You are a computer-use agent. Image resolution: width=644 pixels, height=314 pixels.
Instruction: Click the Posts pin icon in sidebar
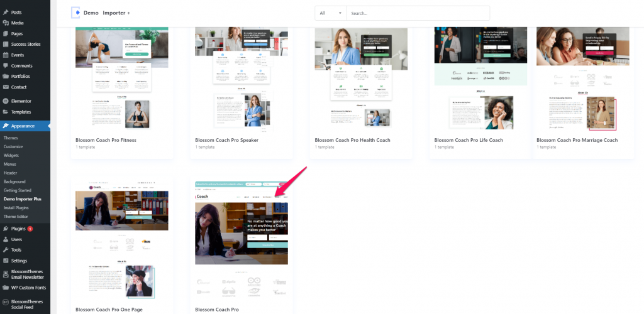[x=6, y=13]
